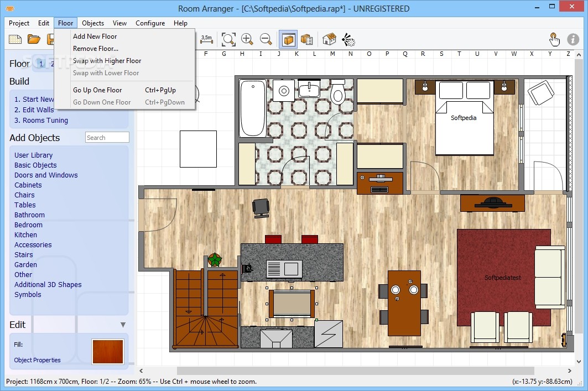
Task: Open Basic Objects category
Action: pyautogui.click(x=35, y=165)
